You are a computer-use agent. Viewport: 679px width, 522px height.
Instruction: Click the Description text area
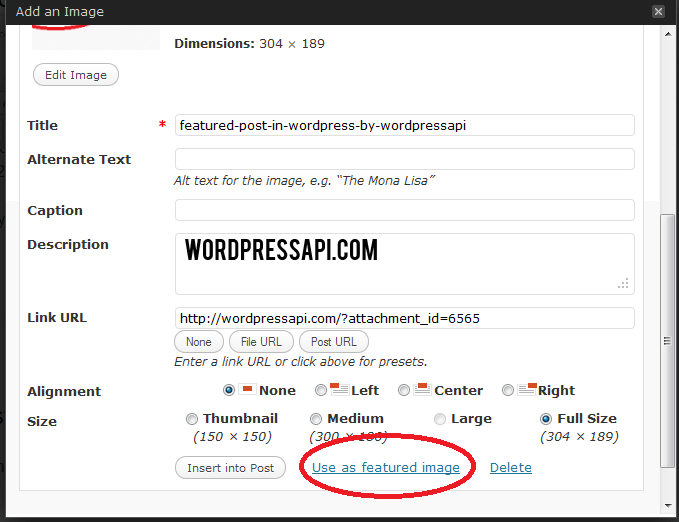click(x=404, y=264)
